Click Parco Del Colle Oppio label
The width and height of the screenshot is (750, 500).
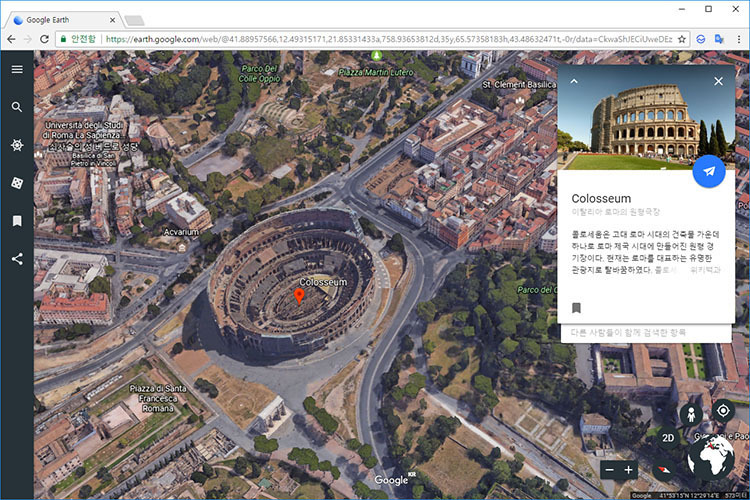pyautogui.click(x=259, y=74)
